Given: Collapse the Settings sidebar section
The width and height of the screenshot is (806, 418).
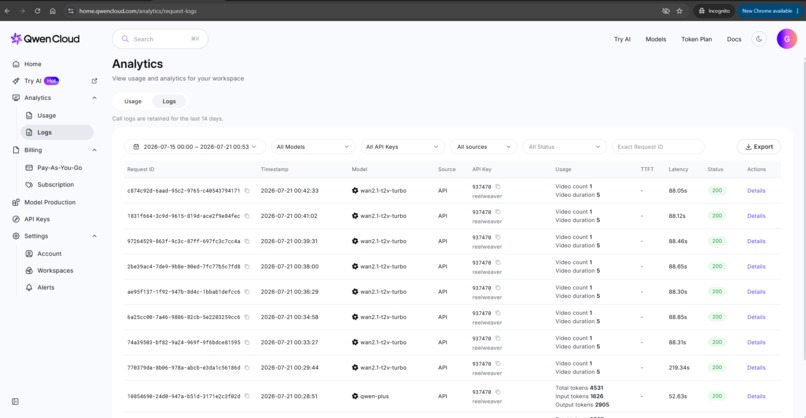Looking at the screenshot, I should point(94,236).
